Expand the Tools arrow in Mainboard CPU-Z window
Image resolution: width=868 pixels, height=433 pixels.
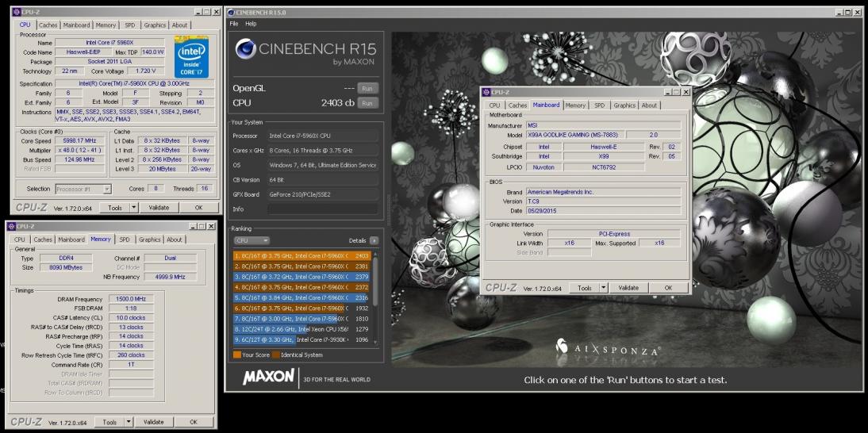pos(603,288)
